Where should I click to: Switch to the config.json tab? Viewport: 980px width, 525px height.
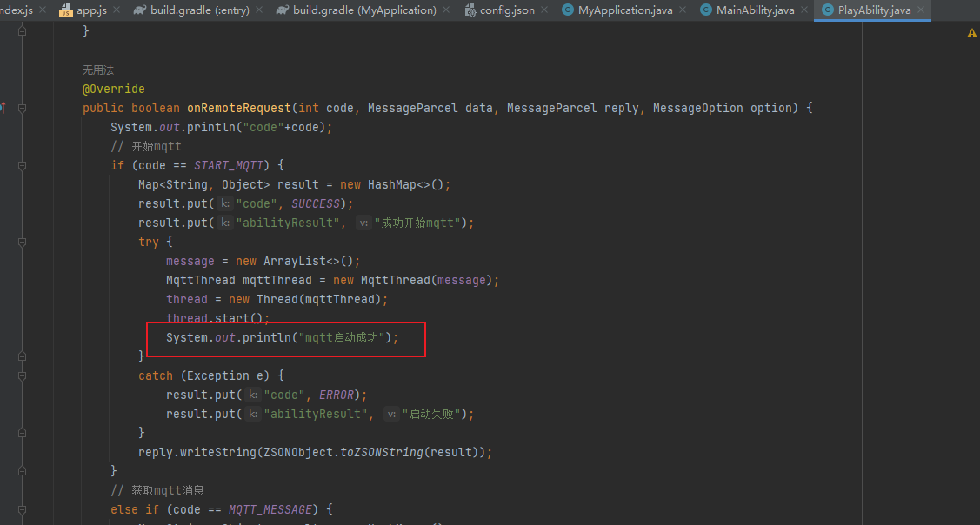click(507, 10)
